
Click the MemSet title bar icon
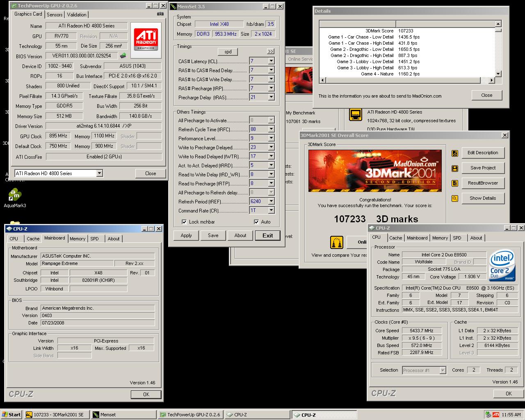(173, 7)
